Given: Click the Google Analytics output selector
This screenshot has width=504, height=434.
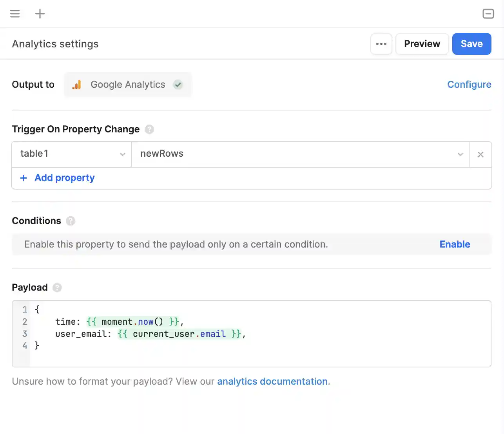Looking at the screenshot, I should point(128,85).
